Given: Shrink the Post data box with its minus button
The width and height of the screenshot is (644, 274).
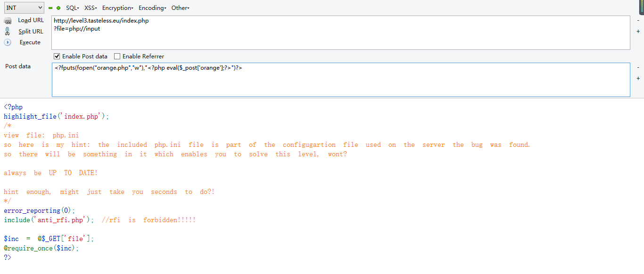Looking at the screenshot, I should pos(638,67).
